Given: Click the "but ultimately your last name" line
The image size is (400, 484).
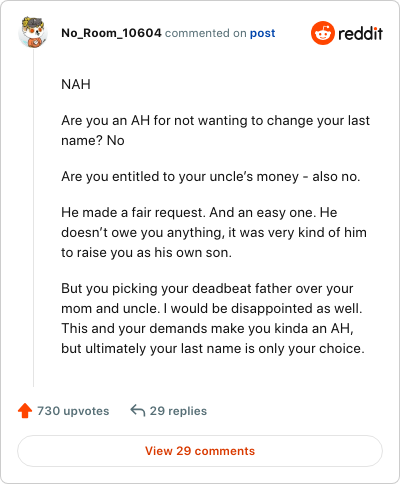Looking at the screenshot, I should 213,348.
